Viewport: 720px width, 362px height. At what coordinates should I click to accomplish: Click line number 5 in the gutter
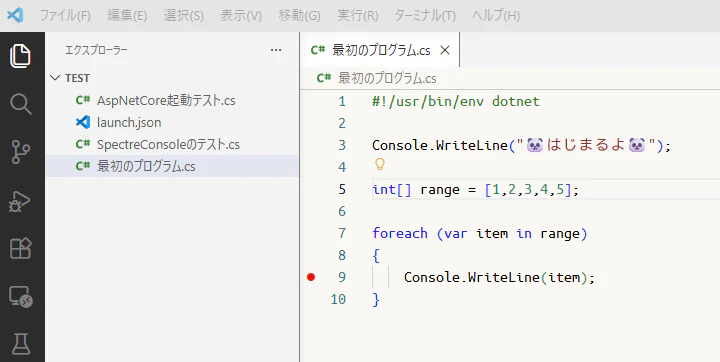pyautogui.click(x=342, y=189)
